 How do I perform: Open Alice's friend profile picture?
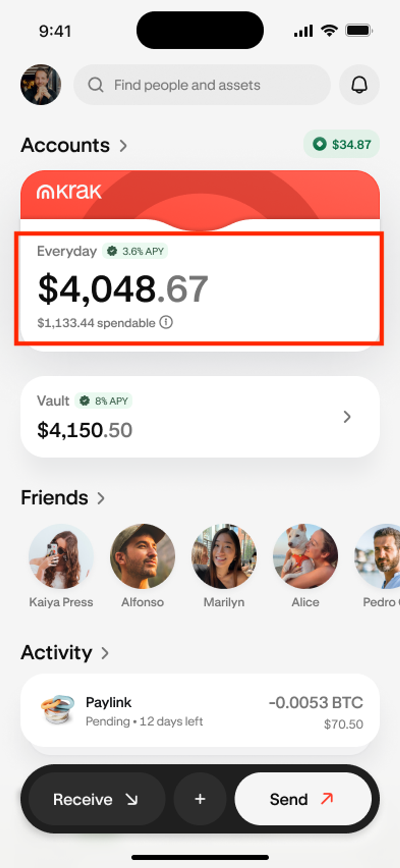click(305, 556)
